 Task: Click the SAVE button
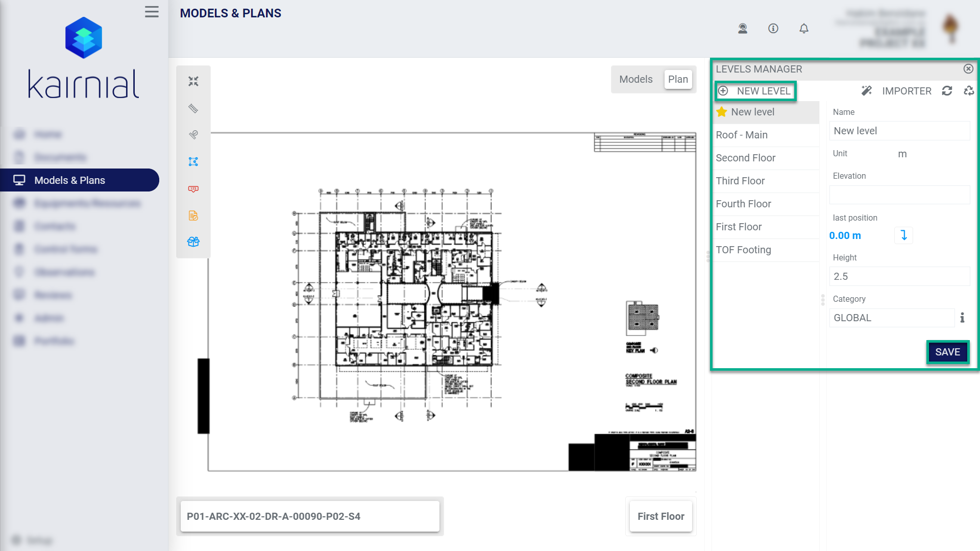pos(947,352)
